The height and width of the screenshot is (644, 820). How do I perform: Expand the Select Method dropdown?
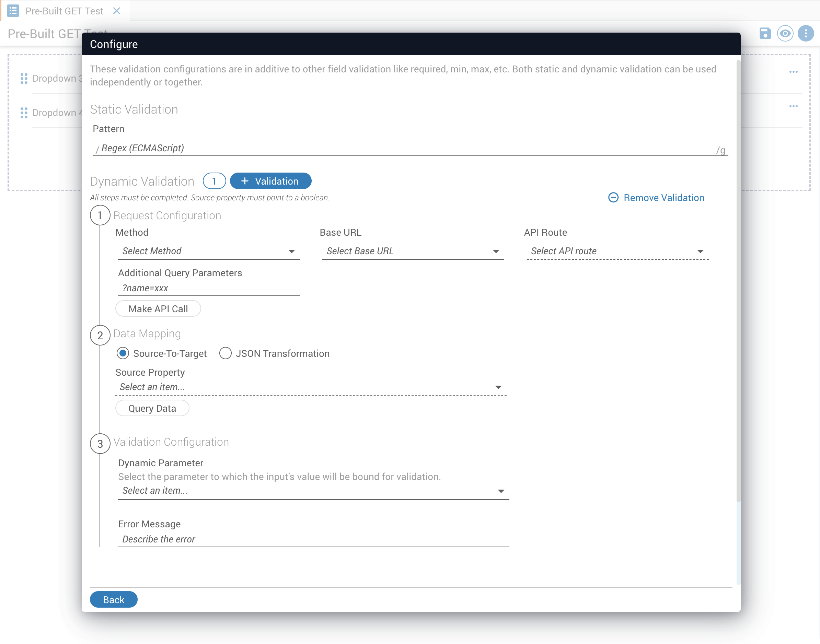coord(209,251)
